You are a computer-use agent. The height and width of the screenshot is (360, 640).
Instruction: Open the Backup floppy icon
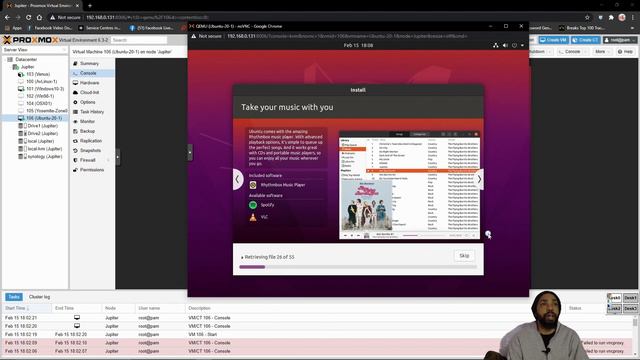[76, 131]
